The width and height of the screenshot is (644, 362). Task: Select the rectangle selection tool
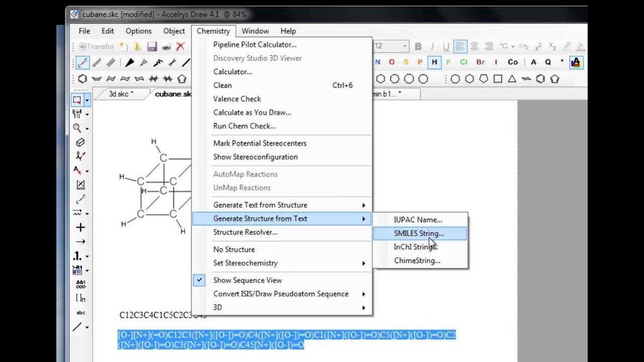[77, 100]
